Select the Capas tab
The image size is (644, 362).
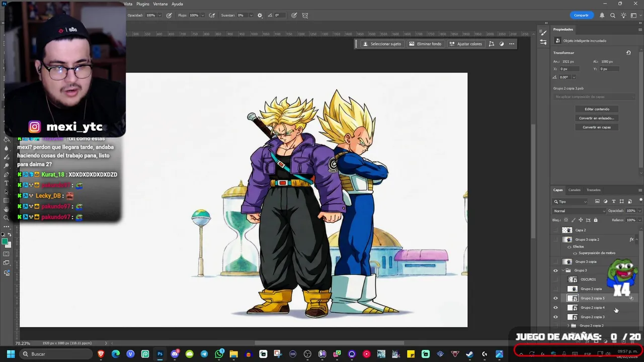point(558,190)
